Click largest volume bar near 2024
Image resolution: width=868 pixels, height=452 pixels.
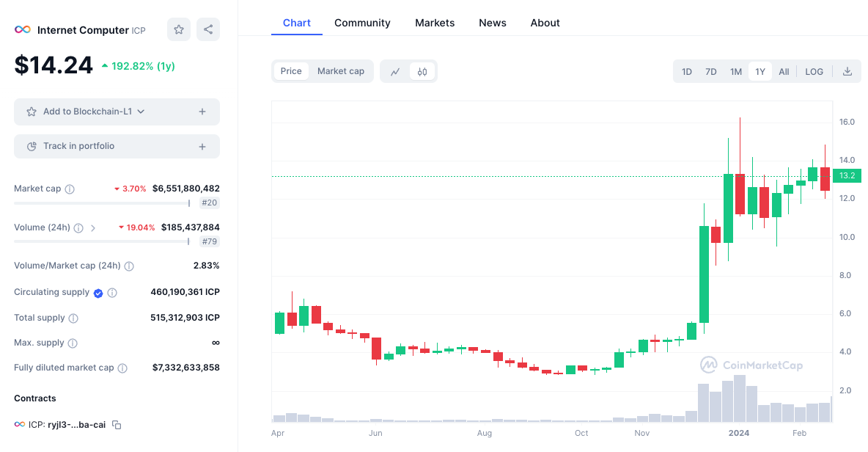tap(740, 399)
